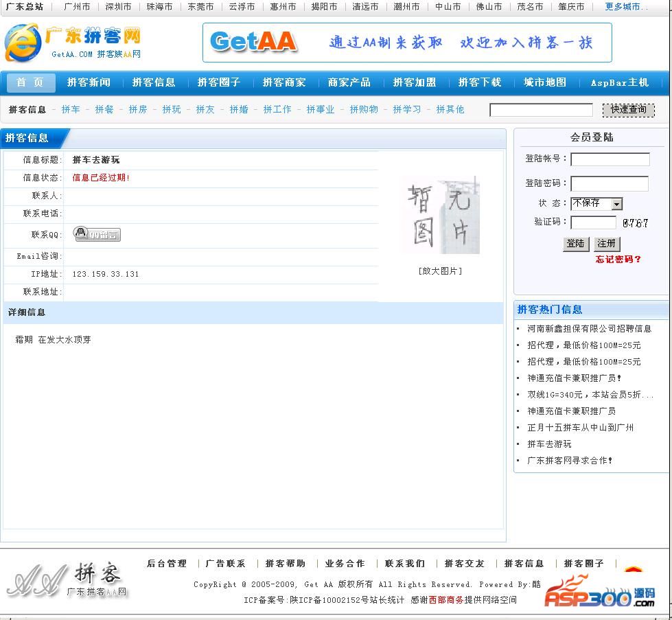Open 广东拼客网寻求合作! hot item
Image resolution: width=672 pixels, height=620 pixels.
point(570,461)
